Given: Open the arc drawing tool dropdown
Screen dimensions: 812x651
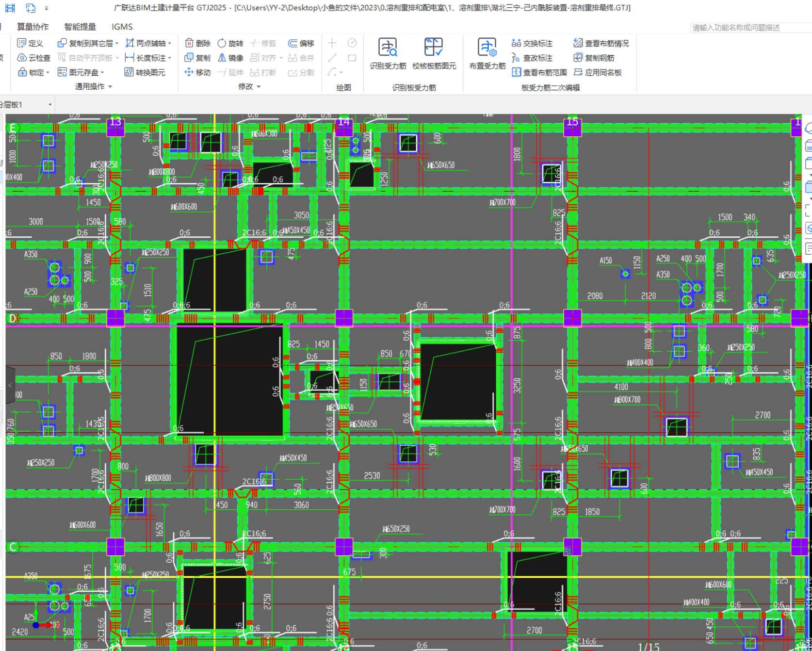Looking at the screenshot, I should [x=341, y=73].
